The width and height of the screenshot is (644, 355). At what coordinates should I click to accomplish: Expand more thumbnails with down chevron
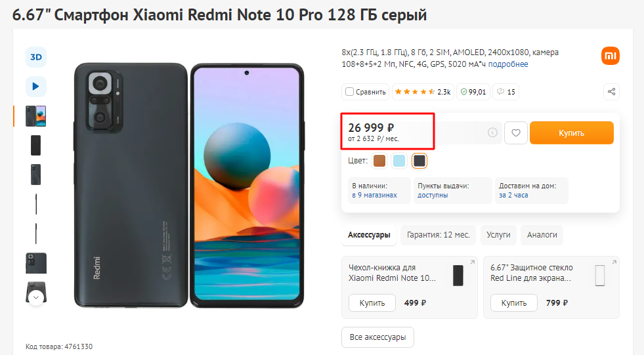click(36, 297)
